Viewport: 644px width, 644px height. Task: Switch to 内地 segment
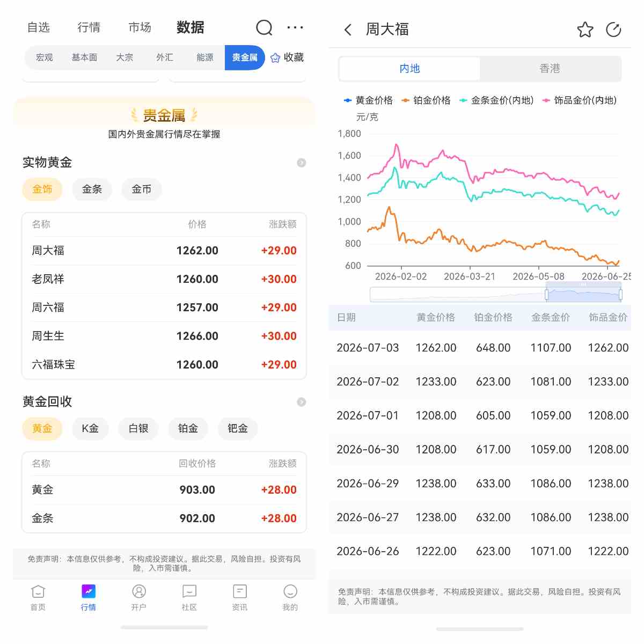tap(410, 69)
